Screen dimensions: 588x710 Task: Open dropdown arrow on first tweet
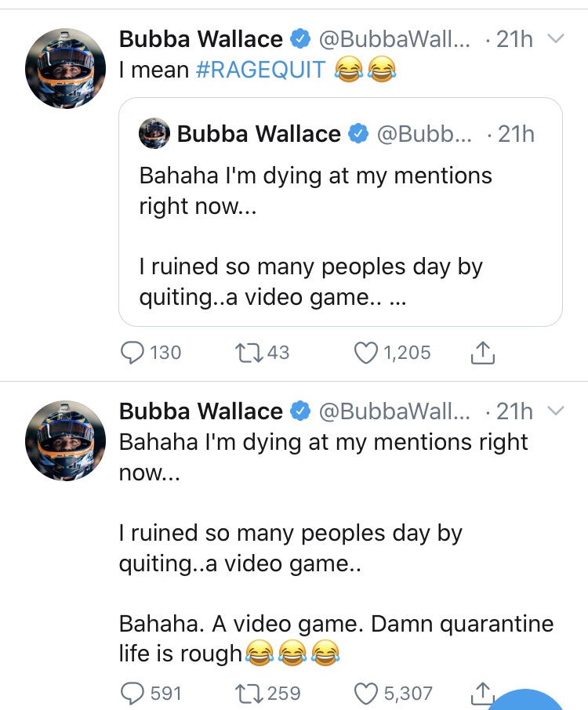click(555, 39)
